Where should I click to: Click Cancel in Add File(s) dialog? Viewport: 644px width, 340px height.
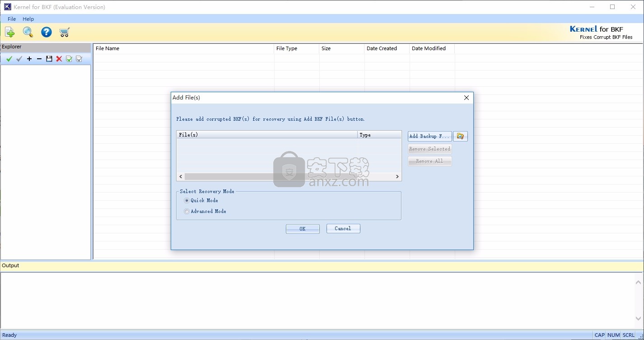click(343, 229)
